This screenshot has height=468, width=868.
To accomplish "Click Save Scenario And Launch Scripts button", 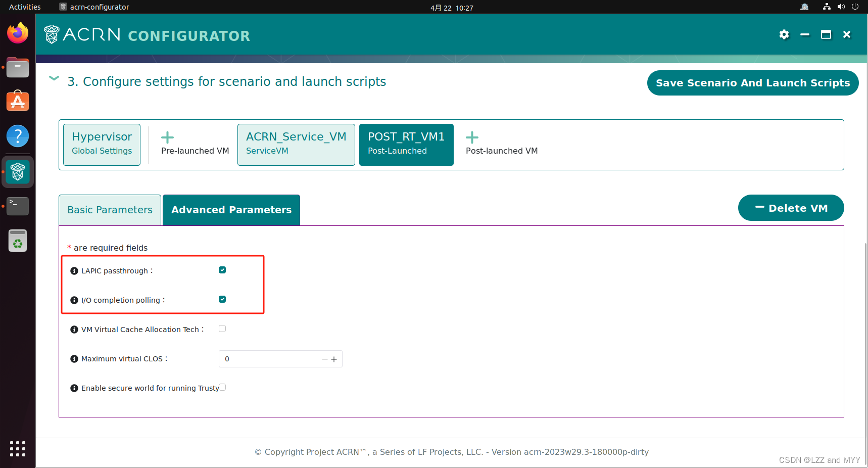I will click(753, 83).
